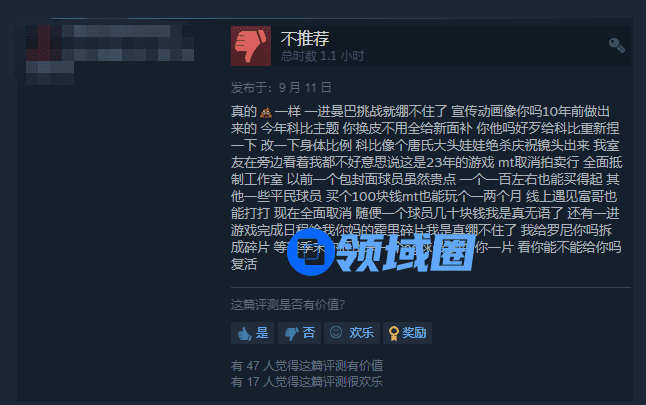Click the 这篇评测是否有价值? prompt text
646x405 pixels.
coord(288,305)
